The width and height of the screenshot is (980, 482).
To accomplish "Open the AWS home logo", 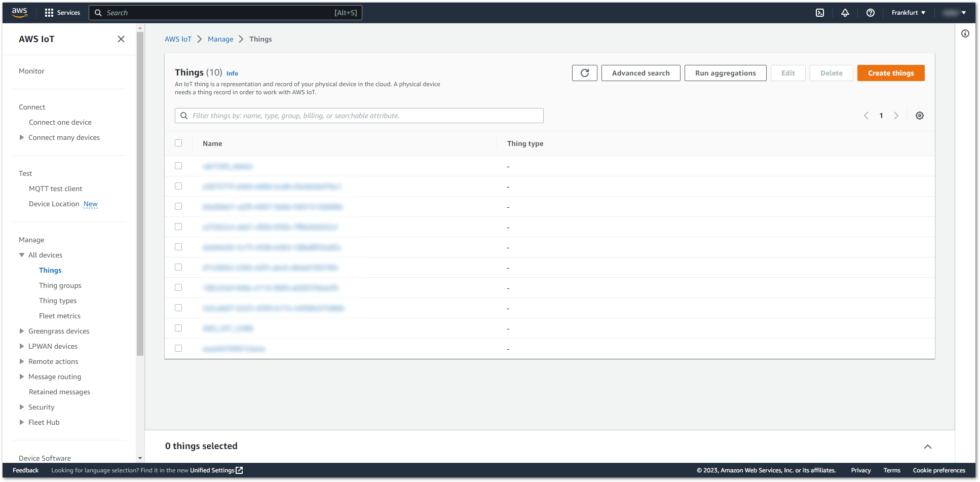I will tap(19, 13).
